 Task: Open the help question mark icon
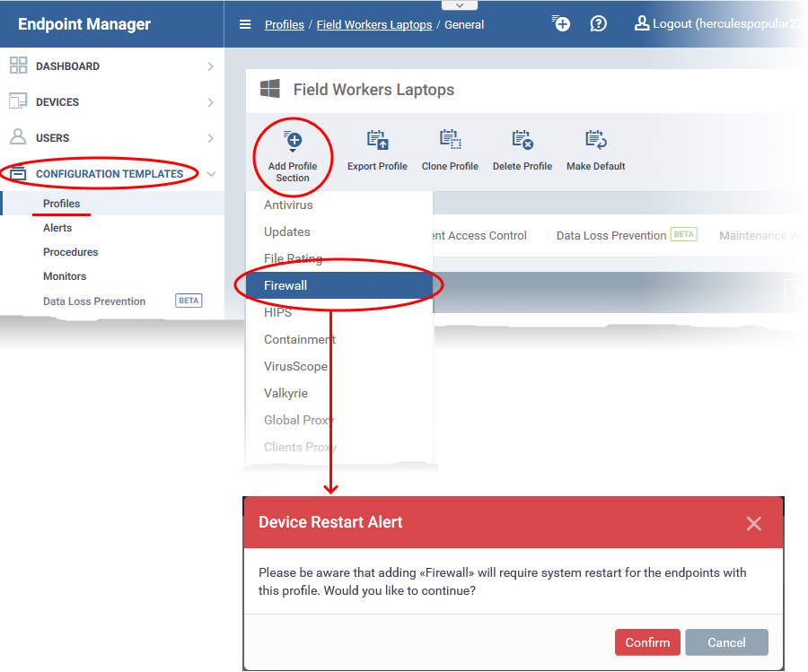[x=598, y=23]
